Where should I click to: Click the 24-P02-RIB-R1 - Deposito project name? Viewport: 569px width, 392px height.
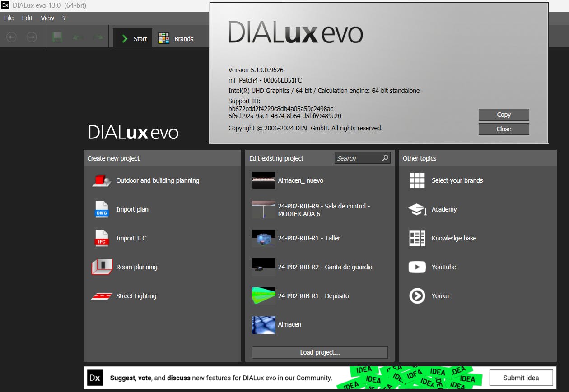(313, 296)
